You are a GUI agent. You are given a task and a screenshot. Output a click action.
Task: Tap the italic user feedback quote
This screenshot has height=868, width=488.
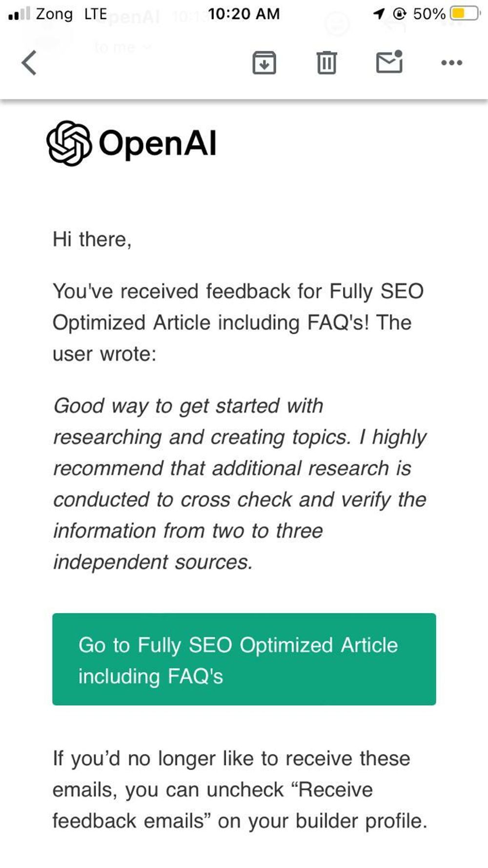tap(239, 484)
